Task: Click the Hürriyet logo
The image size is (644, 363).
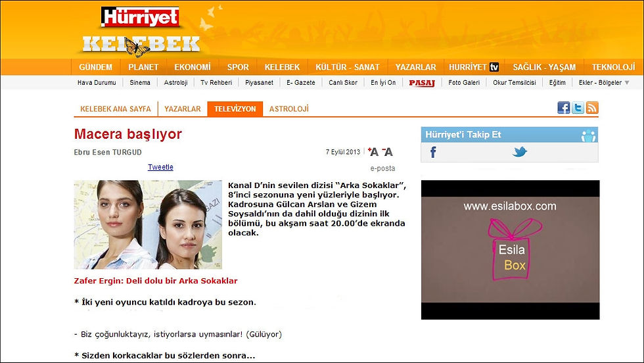Action: 140,17
